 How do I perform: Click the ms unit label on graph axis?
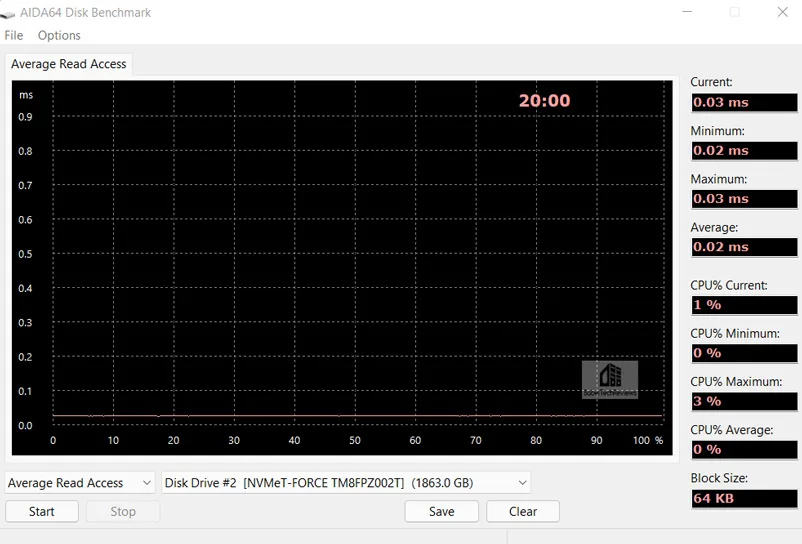point(26,95)
